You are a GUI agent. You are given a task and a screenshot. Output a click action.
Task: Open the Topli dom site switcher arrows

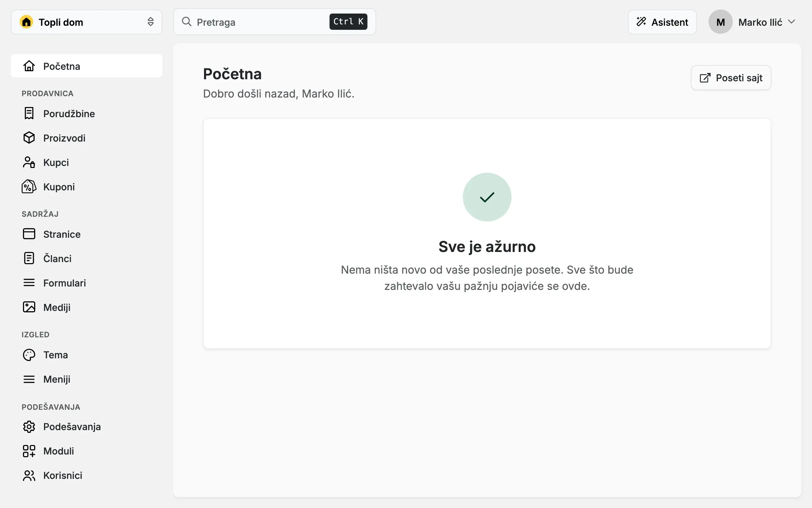coord(151,22)
